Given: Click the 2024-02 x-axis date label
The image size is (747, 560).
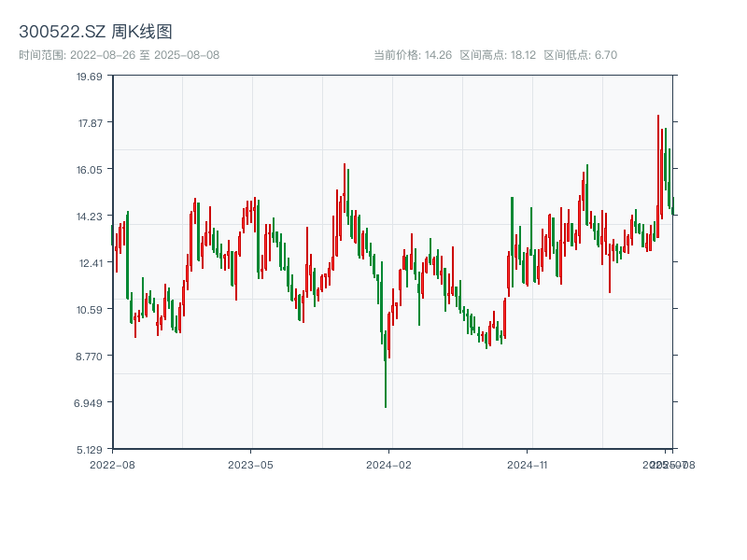Looking at the screenshot, I should point(388,464).
